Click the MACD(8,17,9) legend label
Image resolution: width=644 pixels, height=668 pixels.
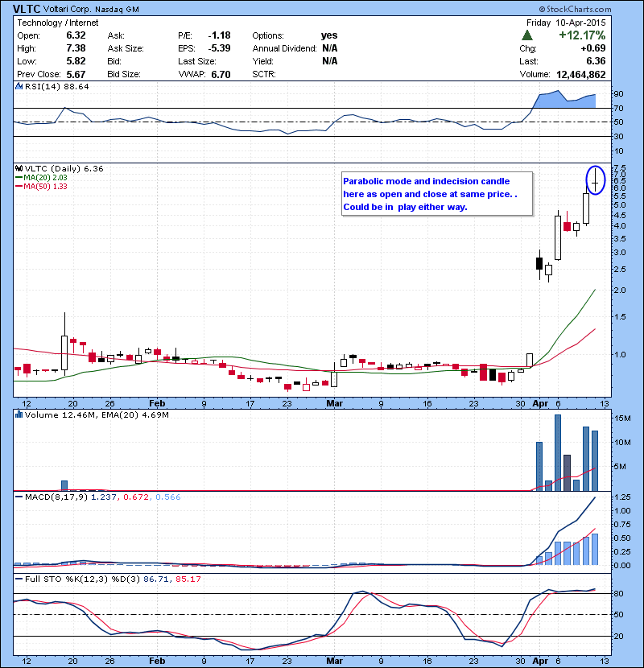(56, 497)
